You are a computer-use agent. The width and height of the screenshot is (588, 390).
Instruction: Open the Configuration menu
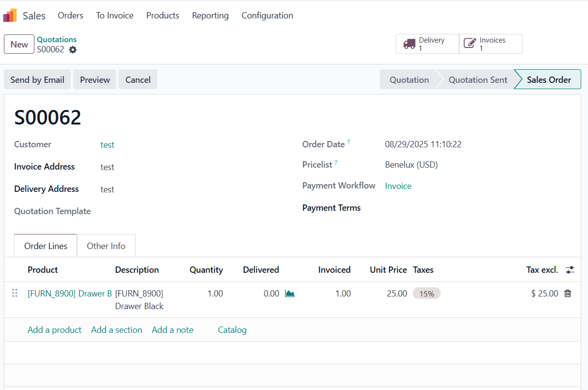pos(267,15)
